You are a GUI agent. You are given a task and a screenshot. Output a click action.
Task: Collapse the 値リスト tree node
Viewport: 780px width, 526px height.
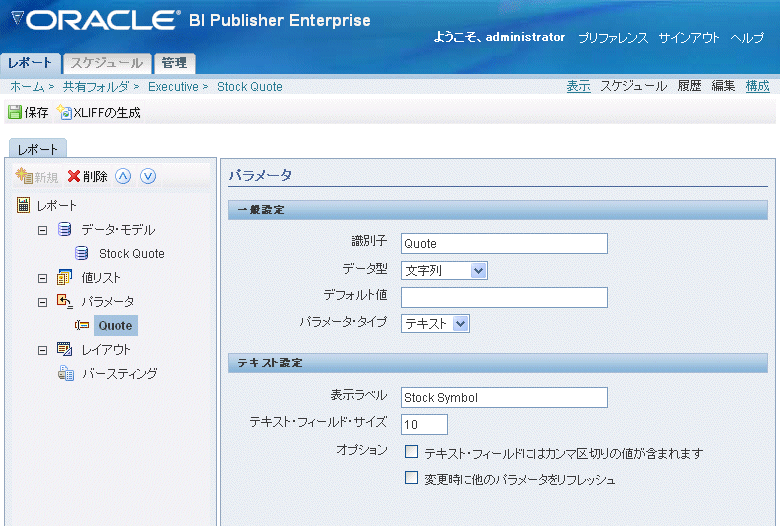(42, 278)
